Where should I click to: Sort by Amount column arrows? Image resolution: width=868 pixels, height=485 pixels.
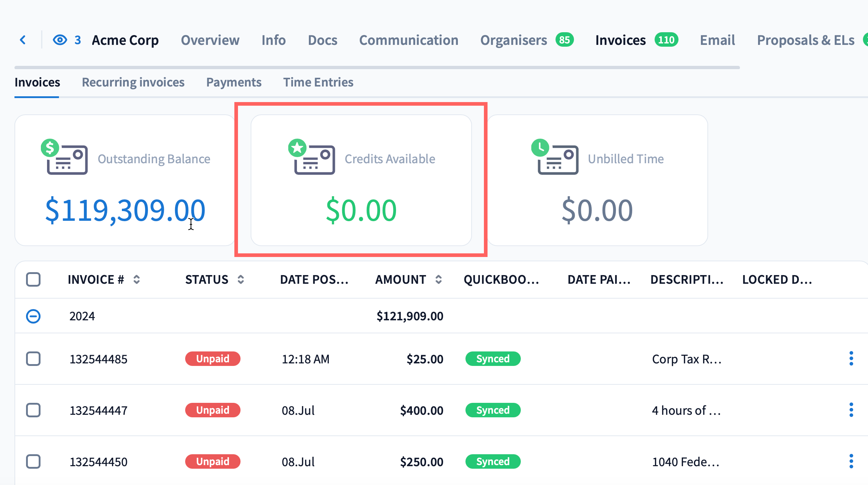438,279
